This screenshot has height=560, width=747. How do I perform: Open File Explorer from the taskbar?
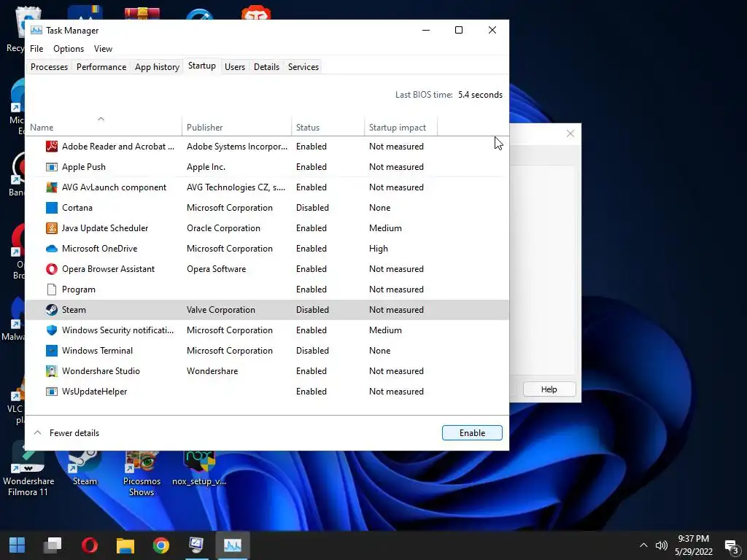[125, 545]
